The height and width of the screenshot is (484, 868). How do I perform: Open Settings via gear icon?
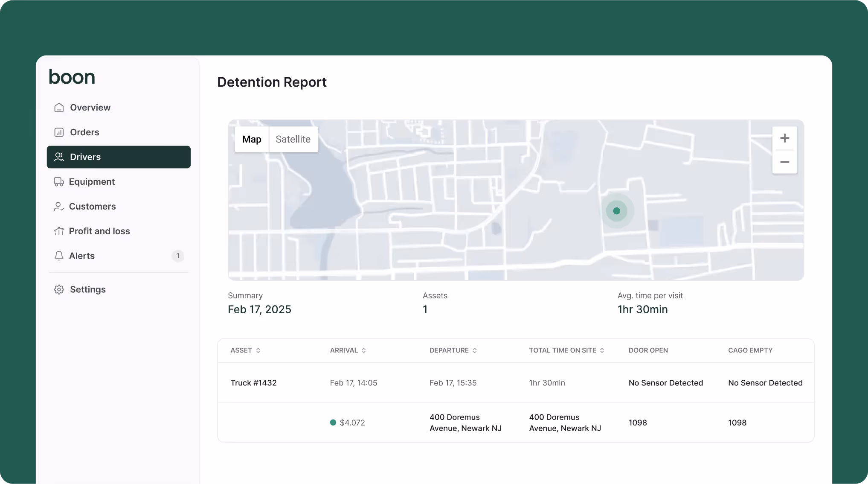[59, 290]
